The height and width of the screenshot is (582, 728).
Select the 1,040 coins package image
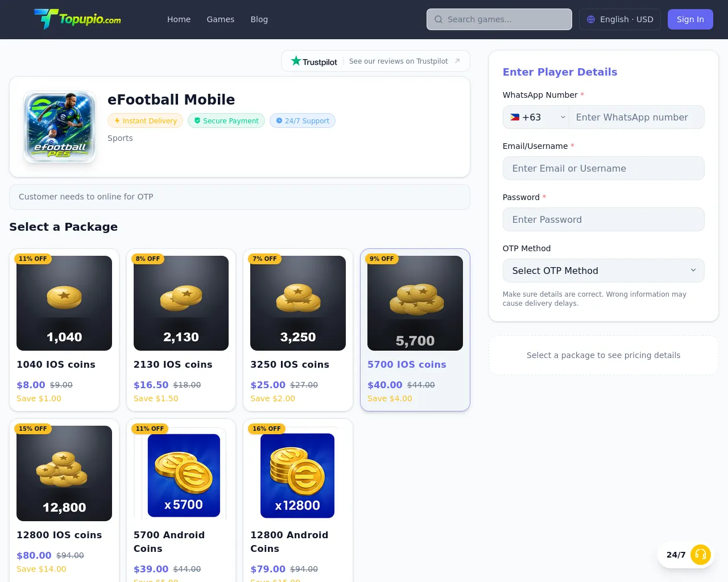(64, 303)
